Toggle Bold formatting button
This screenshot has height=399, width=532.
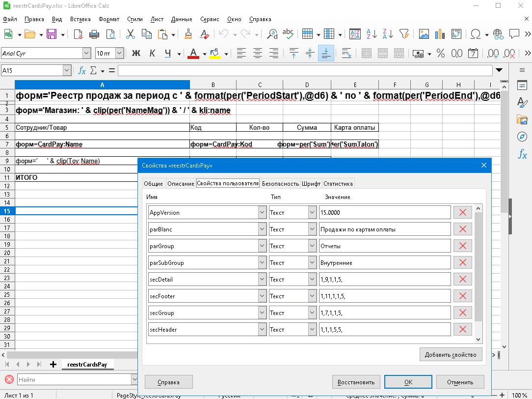[x=136, y=53]
